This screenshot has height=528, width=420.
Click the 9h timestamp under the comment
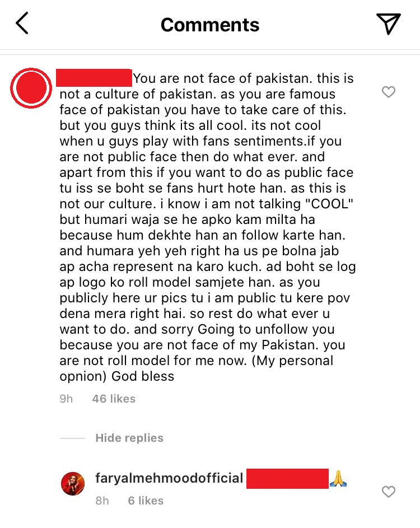pos(66,399)
